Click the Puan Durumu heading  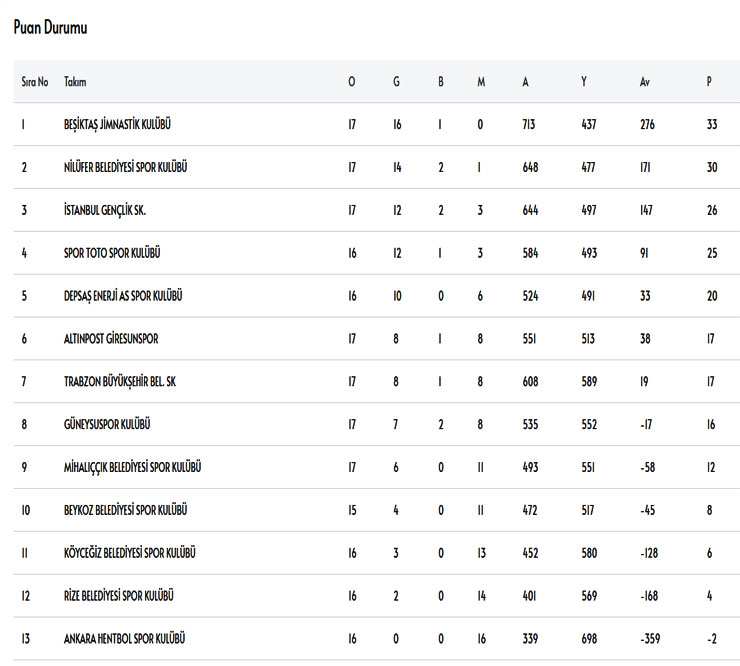click(50, 28)
